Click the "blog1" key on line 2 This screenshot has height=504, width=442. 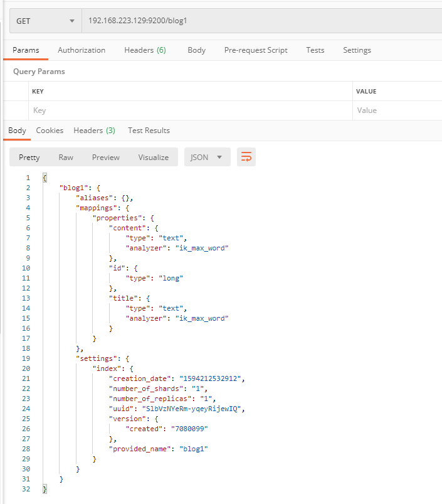[x=73, y=188]
